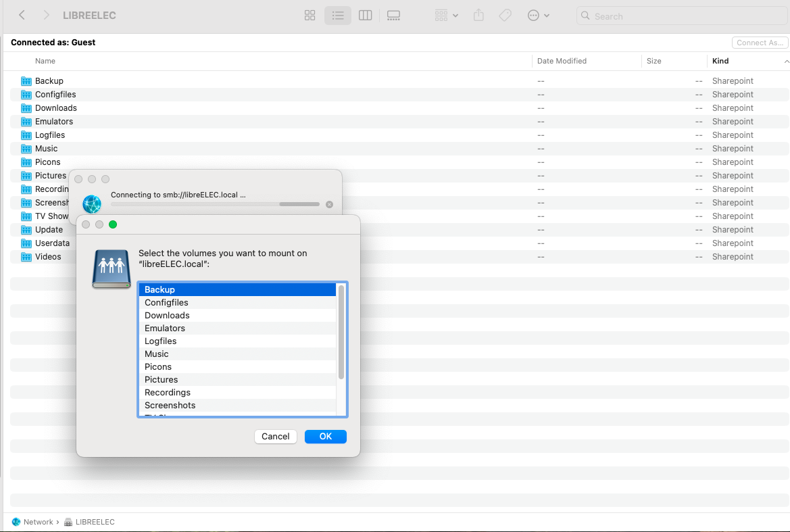Viewport: 790px width, 532px height.
Task: Click the Cancel button
Action: 276,437
